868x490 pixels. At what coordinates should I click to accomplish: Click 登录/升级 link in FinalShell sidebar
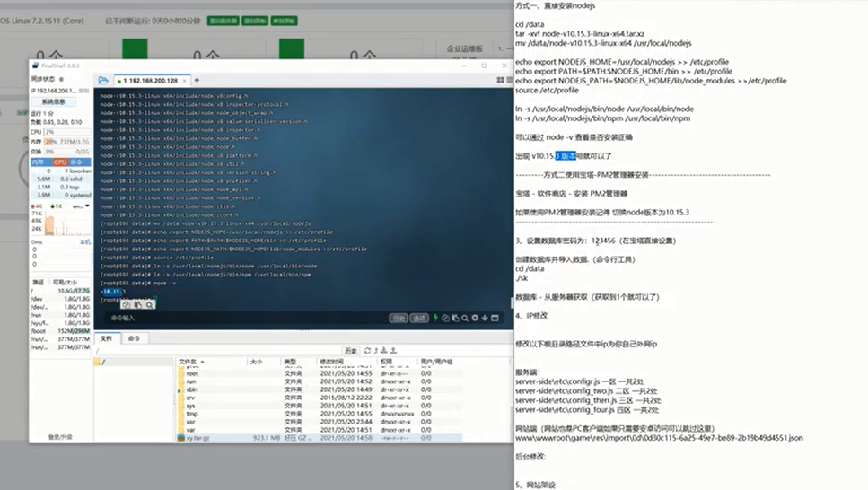point(60,437)
